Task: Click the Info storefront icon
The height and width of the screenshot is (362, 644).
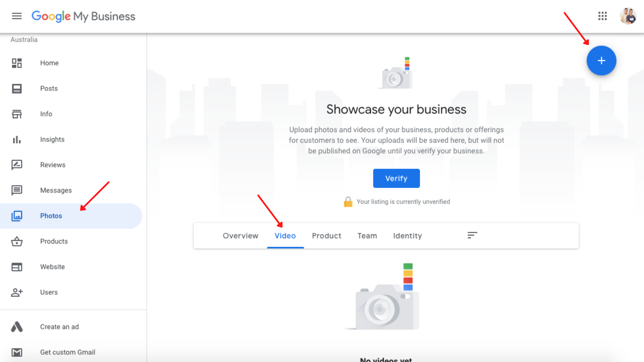Action: pos(17,114)
